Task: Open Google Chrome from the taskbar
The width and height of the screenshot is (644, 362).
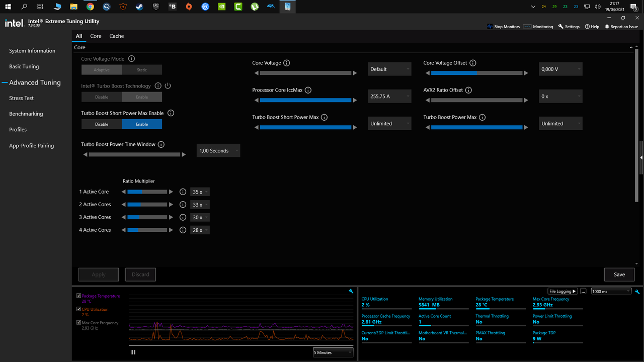Action: click(x=90, y=7)
